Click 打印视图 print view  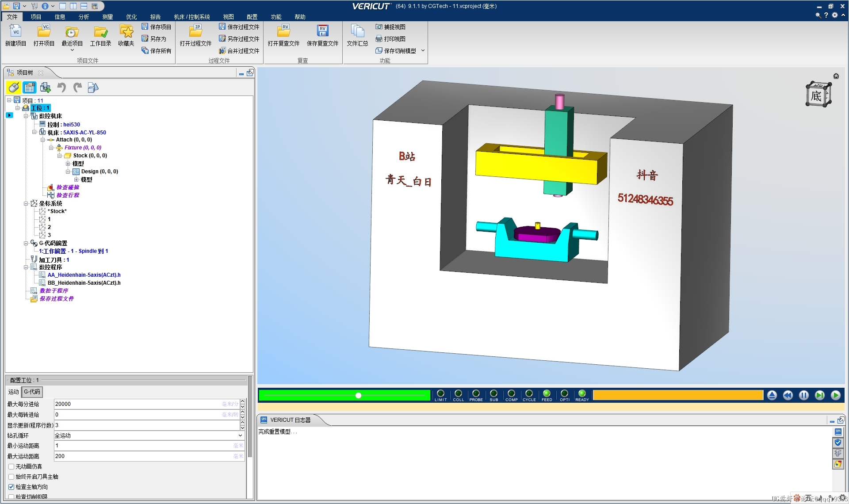click(x=390, y=39)
